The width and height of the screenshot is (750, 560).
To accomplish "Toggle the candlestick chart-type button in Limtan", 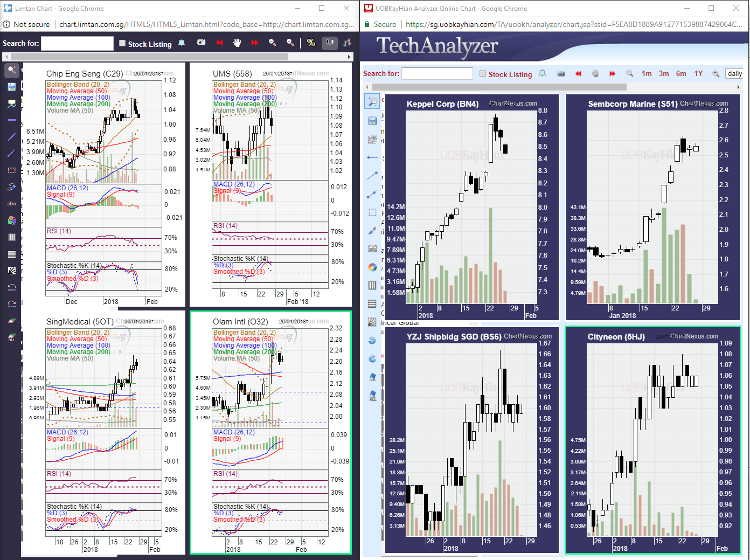I will tap(329, 43).
